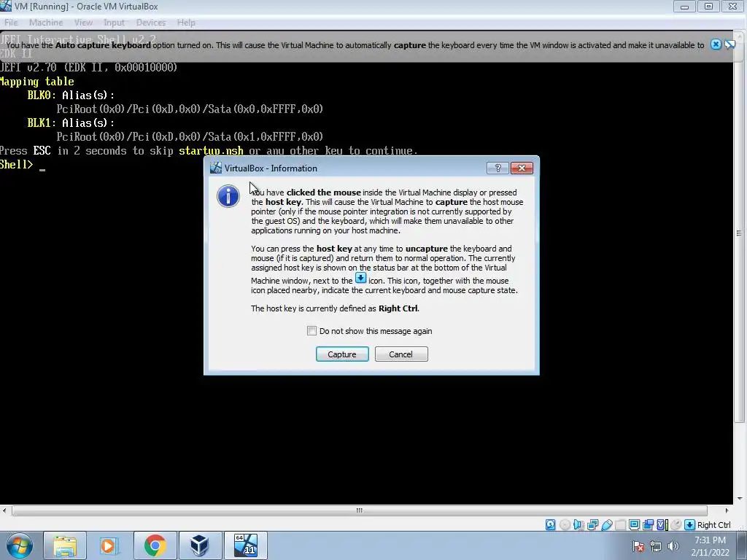747x560 pixels.
Task: Click the network tray icon
Action: [x=656, y=546]
